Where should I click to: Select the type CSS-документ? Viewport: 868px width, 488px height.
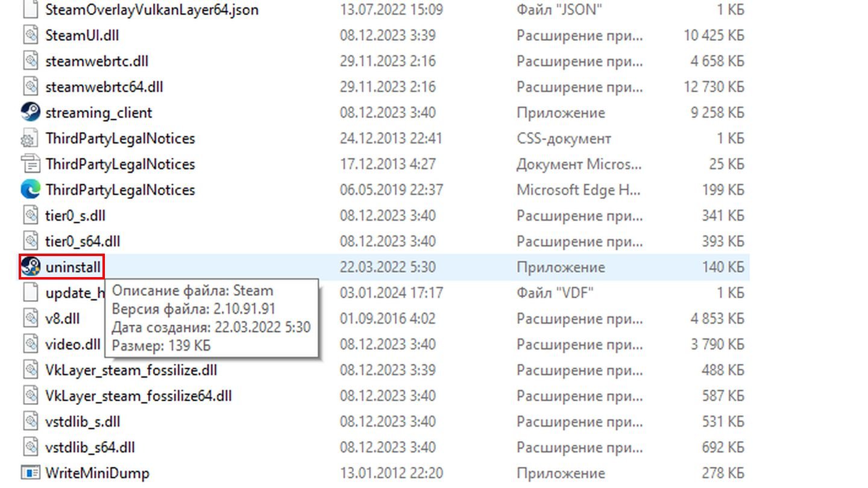pyautogui.click(x=564, y=139)
